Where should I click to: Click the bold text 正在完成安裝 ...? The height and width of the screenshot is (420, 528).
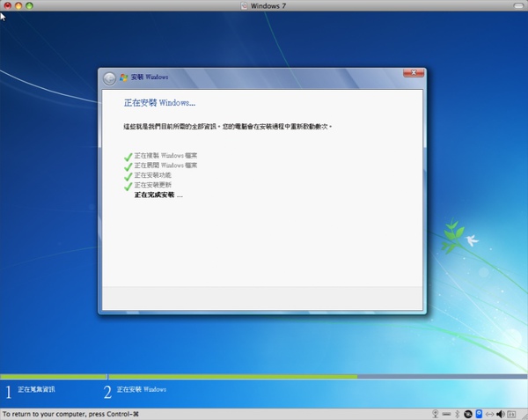[155, 195]
